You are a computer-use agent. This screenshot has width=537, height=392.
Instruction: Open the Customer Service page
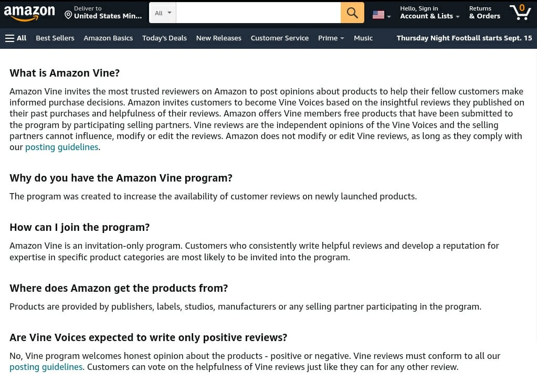click(279, 38)
